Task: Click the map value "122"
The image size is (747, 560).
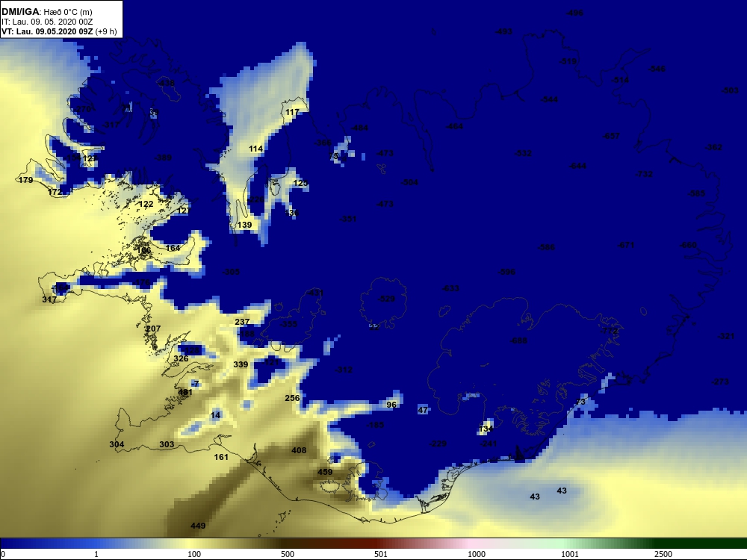Action: pyautogui.click(x=146, y=204)
